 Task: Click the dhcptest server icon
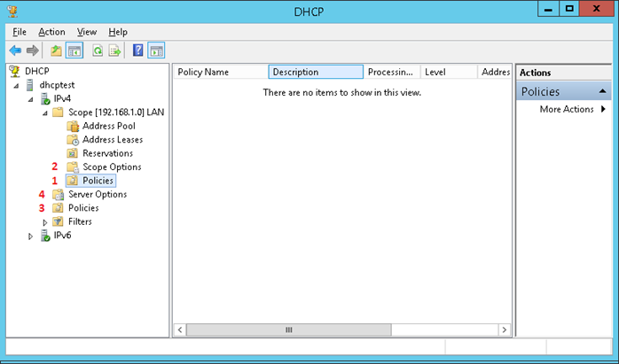coord(29,85)
